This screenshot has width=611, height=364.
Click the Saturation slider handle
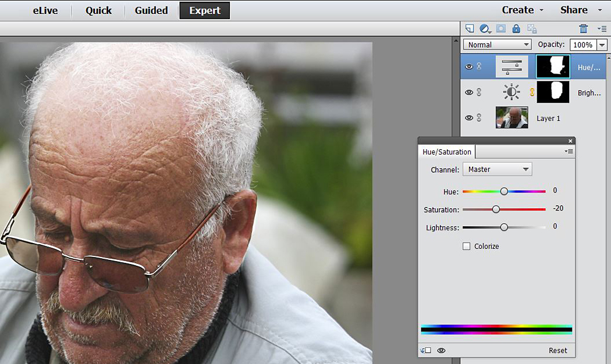(496, 209)
